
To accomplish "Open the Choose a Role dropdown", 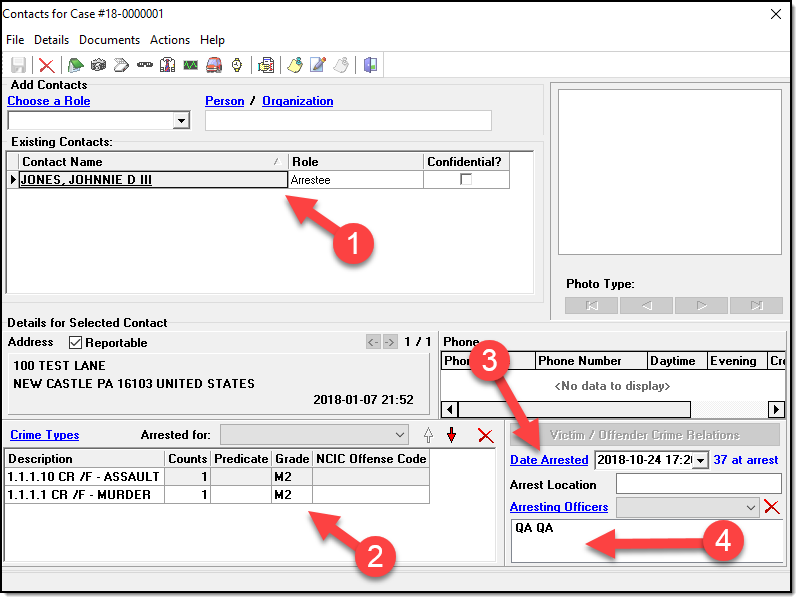I will click(181, 121).
